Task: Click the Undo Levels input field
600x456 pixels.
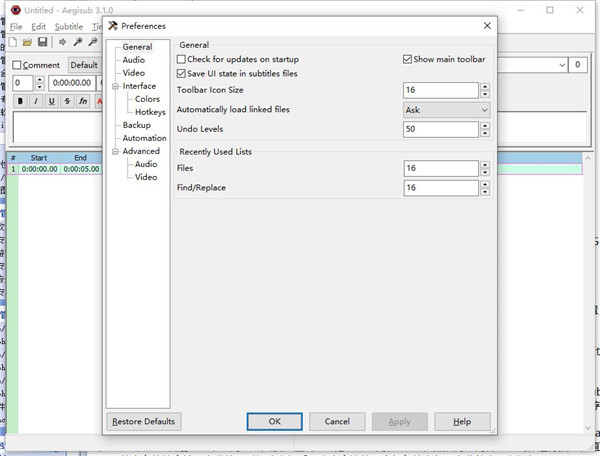Action: 441,129
